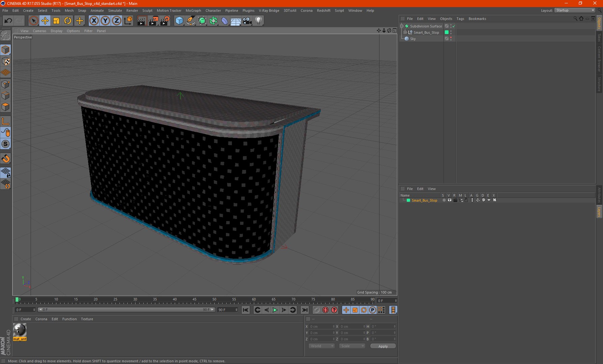Select the Scale tool
Screen dimensions: 603x364
tap(56, 21)
